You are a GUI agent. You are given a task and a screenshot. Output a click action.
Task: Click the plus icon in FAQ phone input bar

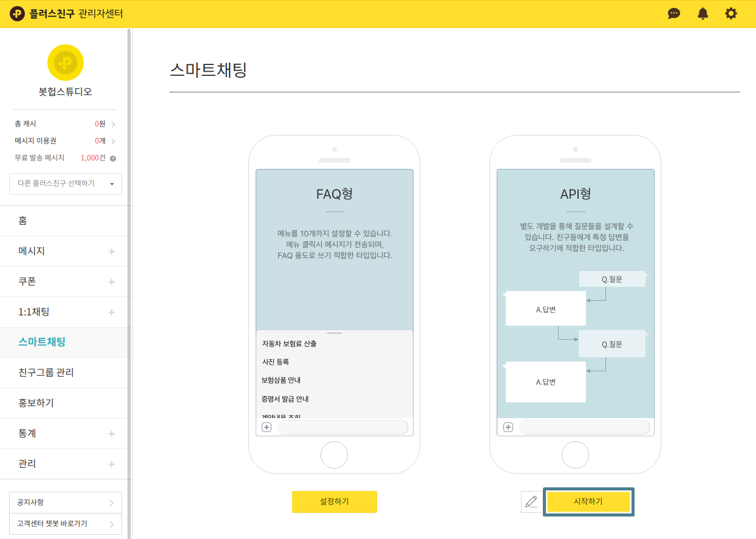267,427
